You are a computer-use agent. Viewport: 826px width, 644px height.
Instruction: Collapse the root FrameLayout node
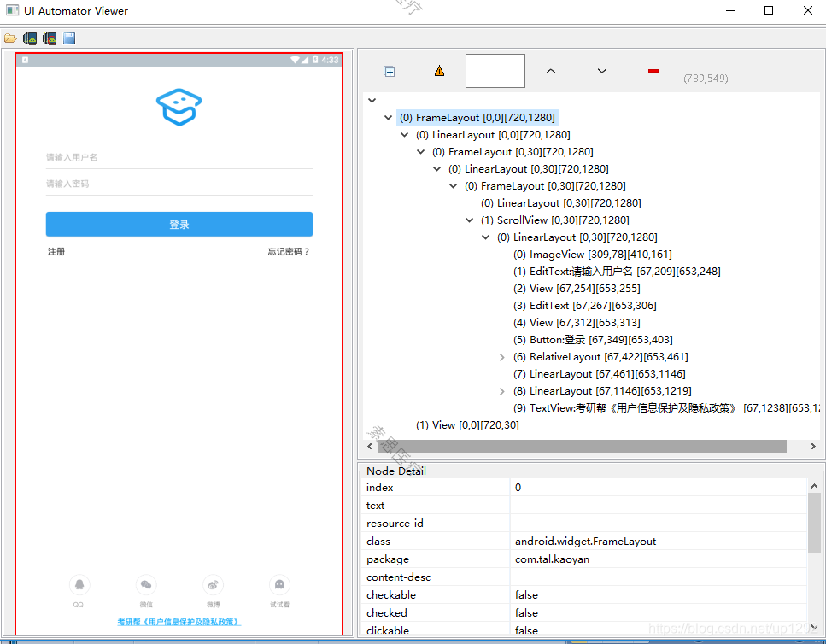(387, 117)
